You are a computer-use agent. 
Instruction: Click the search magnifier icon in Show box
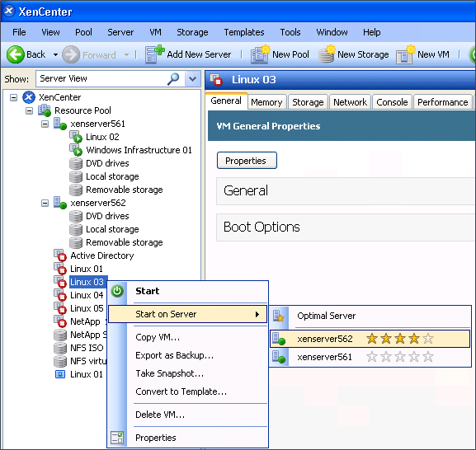(173, 79)
